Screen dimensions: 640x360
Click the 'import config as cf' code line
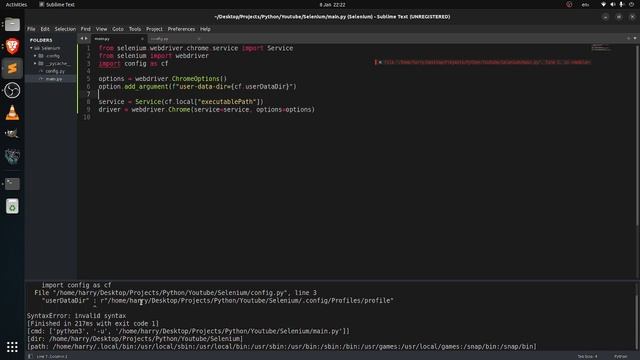tap(133, 64)
